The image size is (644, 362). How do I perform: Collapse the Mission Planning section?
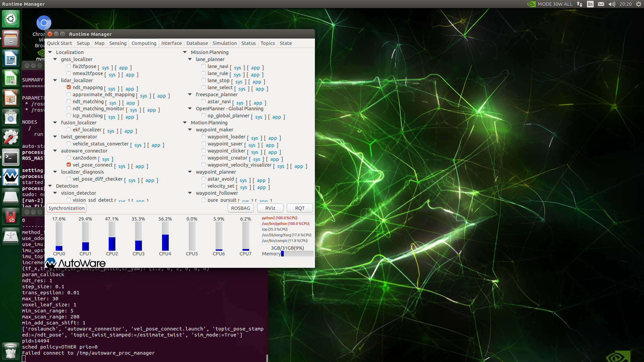pos(185,52)
